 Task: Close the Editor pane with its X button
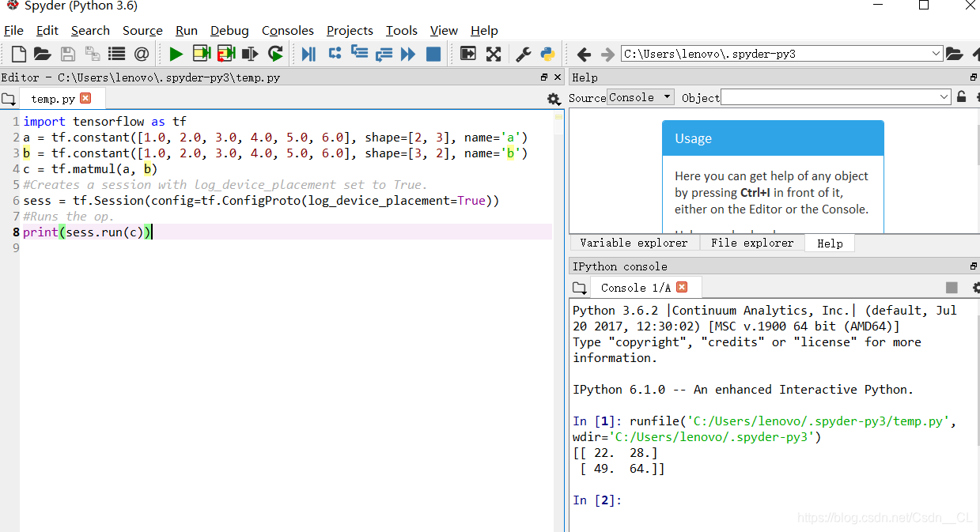point(557,77)
